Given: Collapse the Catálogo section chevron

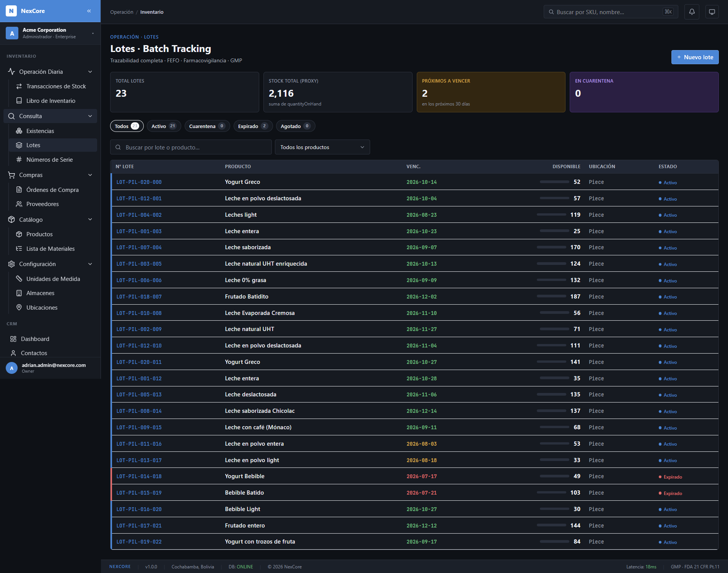Looking at the screenshot, I should (90, 219).
